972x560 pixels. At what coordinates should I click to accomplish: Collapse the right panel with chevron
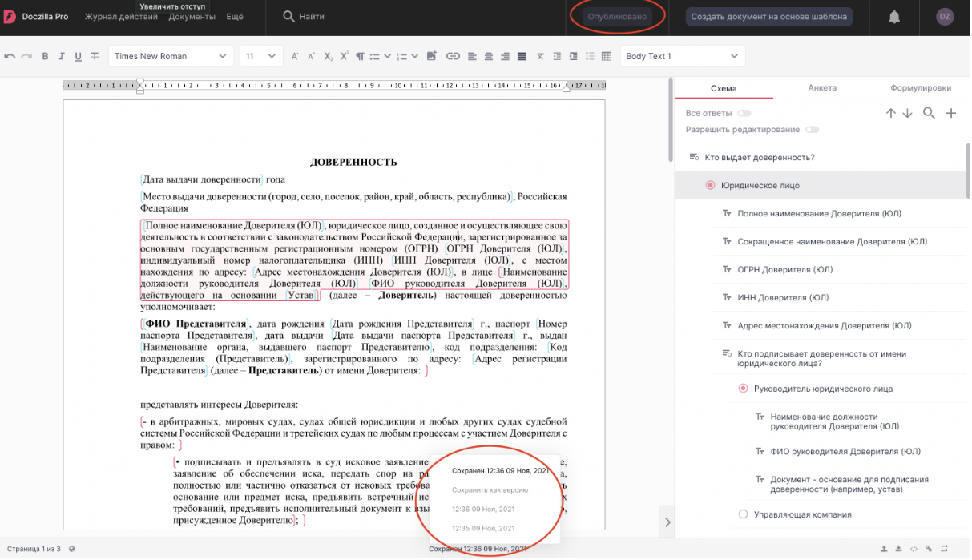[x=667, y=522]
